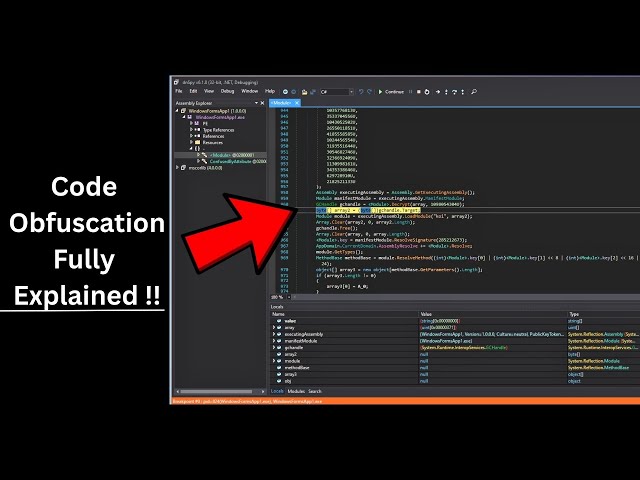640x480 pixels.
Task: Click the navigate backward toolbar icon
Action: [285, 92]
